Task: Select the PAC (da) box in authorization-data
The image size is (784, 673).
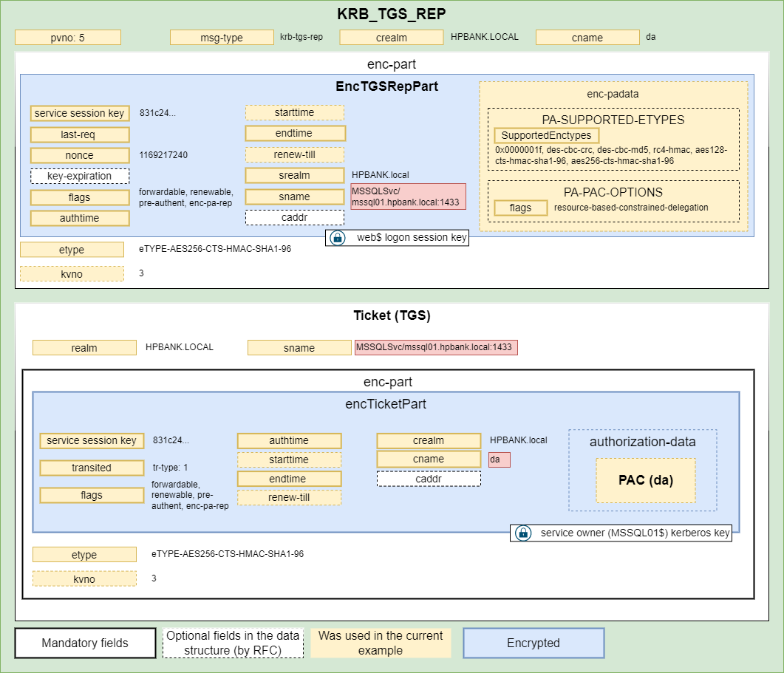Action: (646, 480)
